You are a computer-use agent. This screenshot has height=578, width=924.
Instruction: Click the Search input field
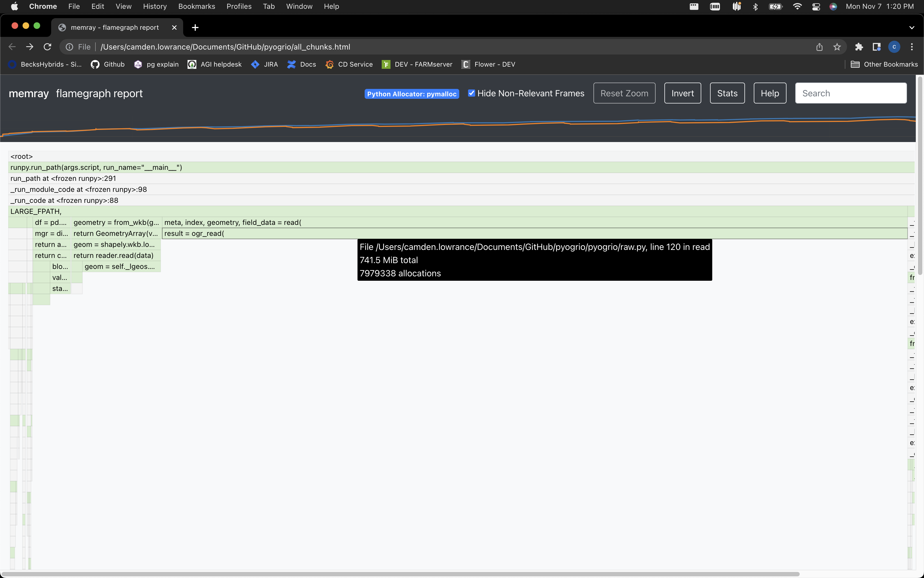point(851,93)
